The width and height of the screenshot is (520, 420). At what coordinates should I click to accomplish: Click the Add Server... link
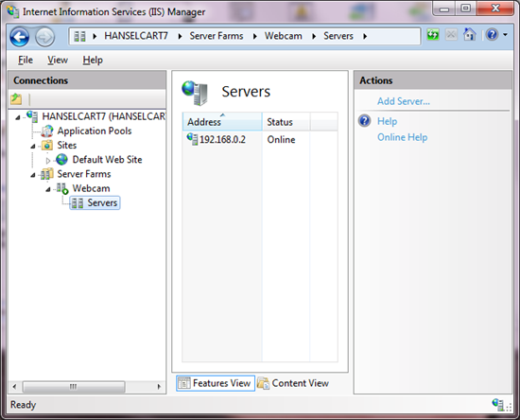click(x=404, y=101)
